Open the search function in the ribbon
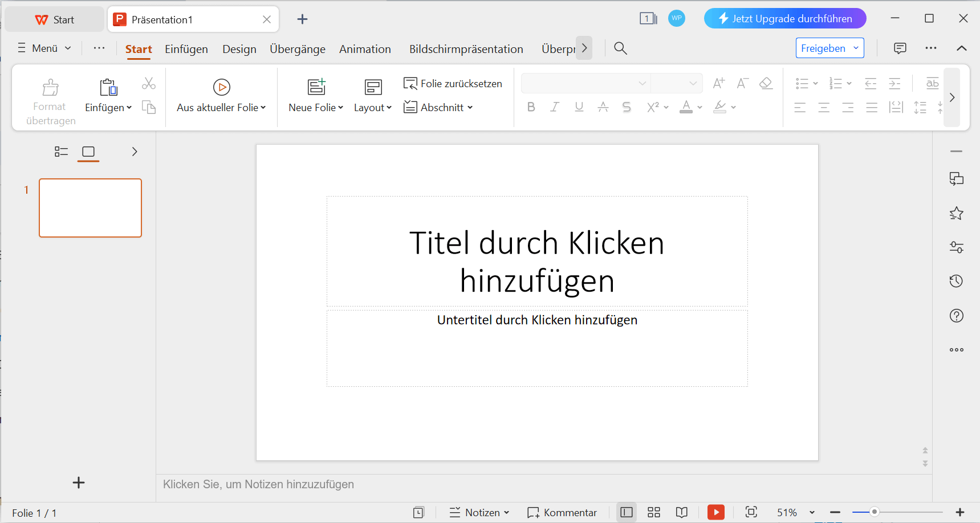The image size is (980, 523). coord(620,48)
